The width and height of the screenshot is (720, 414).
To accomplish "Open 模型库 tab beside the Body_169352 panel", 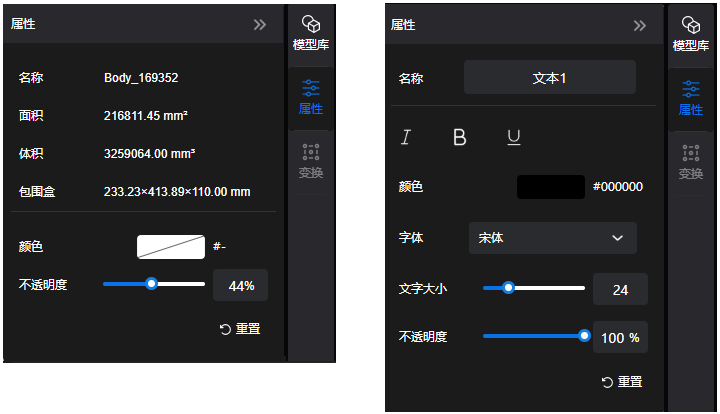I will pyautogui.click(x=311, y=34).
